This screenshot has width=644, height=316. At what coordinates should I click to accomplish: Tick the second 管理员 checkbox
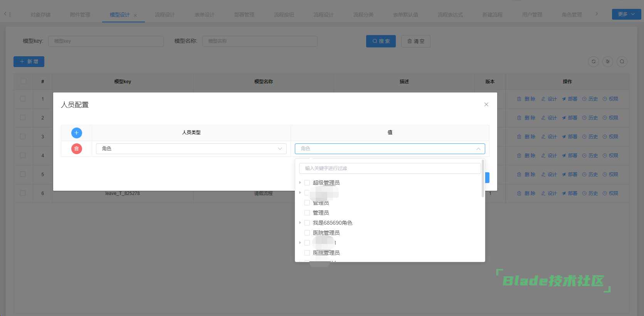tap(307, 213)
